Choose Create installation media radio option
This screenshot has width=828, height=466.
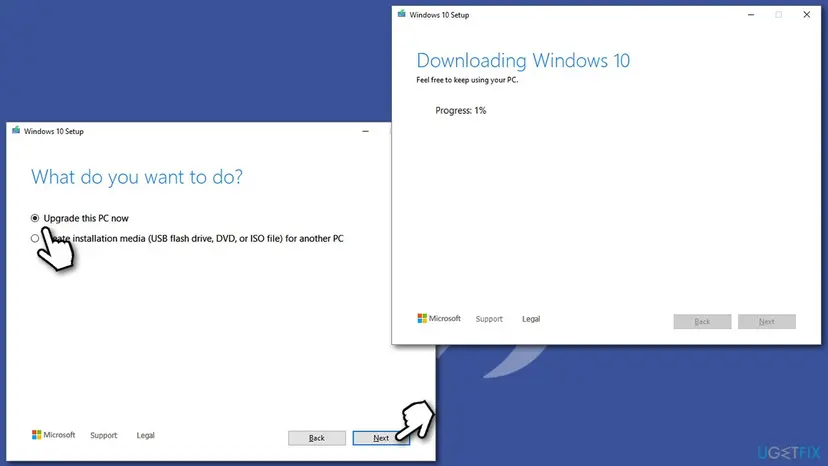[x=35, y=238]
